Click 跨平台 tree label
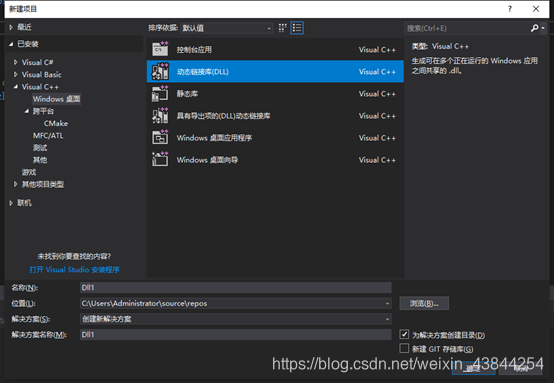The image size is (554, 383). tap(43, 111)
